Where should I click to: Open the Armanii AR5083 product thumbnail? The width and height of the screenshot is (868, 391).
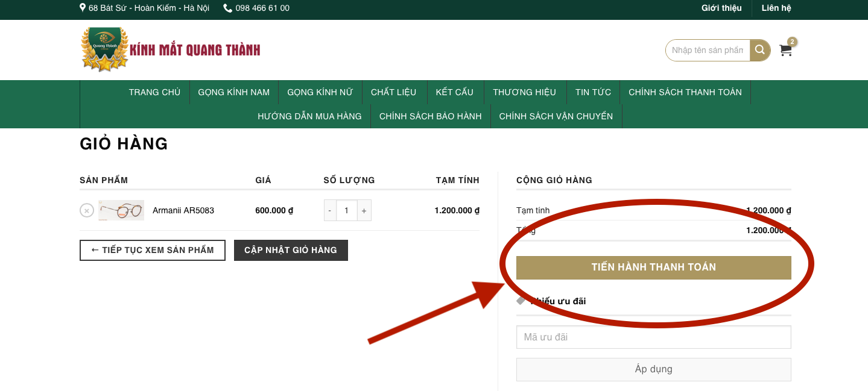pyautogui.click(x=121, y=210)
